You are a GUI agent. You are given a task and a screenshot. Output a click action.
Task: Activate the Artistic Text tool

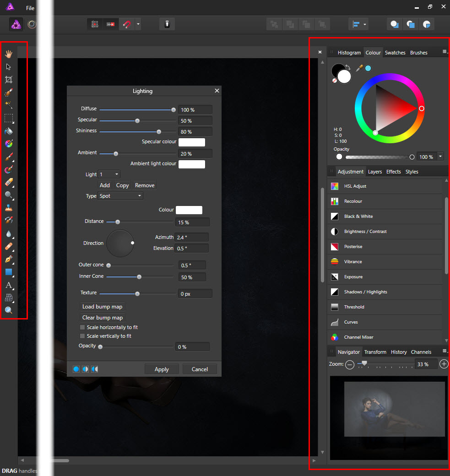click(9, 285)
